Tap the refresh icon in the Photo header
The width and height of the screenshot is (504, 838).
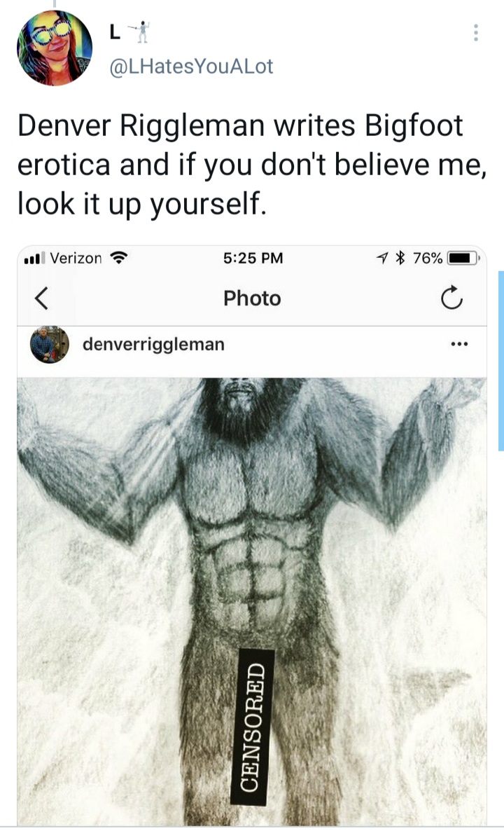(x=451, y=298)
